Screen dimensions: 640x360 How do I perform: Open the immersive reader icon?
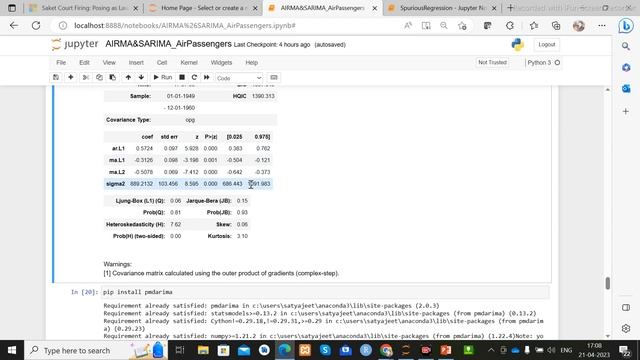pyautogui.click(x=426, y=25)
